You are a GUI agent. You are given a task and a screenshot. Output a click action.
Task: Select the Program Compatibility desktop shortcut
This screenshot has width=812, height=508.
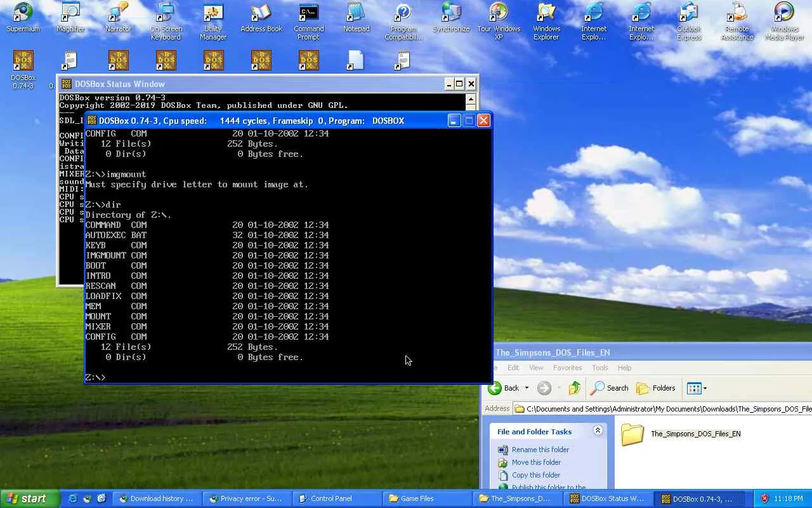coord(403,21)
